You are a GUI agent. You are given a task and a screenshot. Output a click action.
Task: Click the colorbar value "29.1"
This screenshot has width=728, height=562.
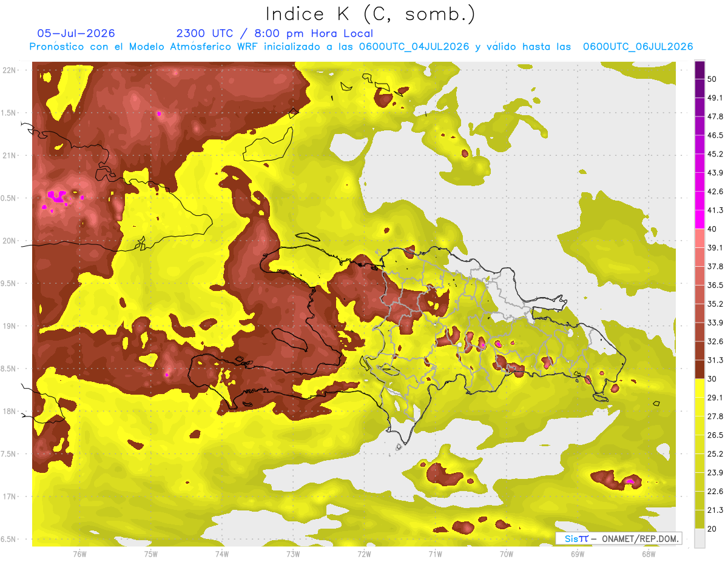pyautogui.click(x=716, y=397)
